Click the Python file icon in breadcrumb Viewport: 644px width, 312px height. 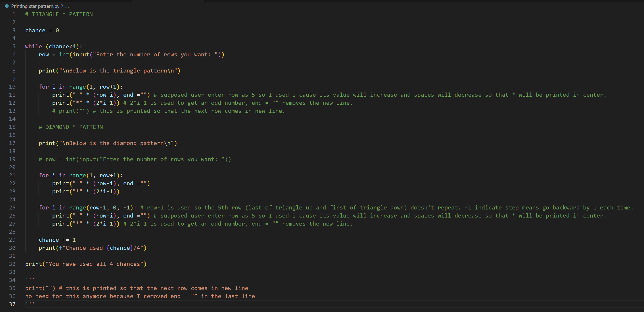coord(7,6)
